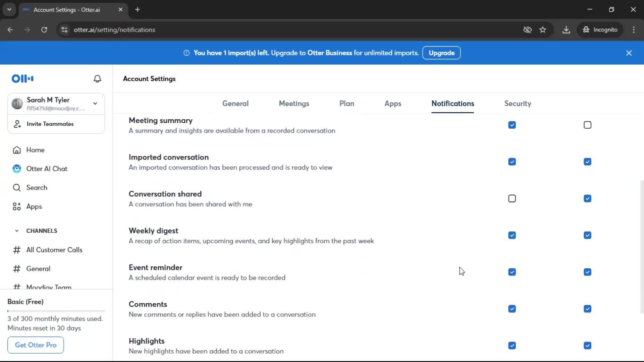Click the Otter logo in sidebar
The width and height of the screenshot is (644, 362).
[22, 79]
